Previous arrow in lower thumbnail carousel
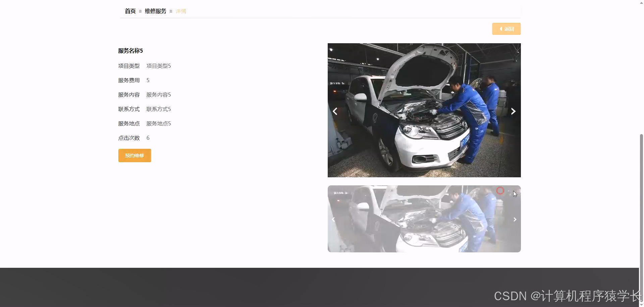 333,220
